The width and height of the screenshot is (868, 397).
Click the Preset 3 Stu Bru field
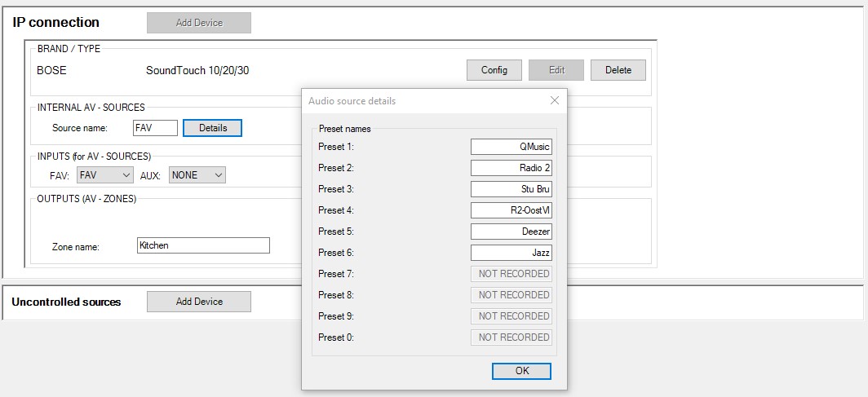pyautogui.click(x=511, y=189)
